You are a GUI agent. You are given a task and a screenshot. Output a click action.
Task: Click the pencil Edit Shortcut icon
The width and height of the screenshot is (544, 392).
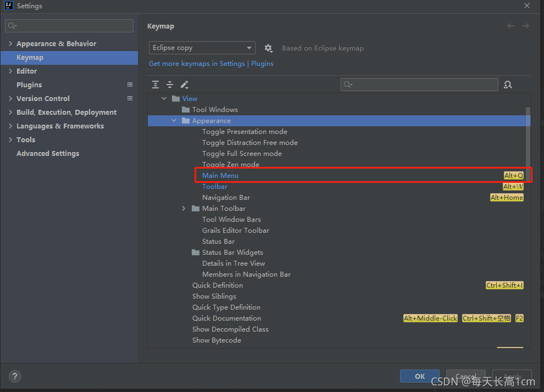tap(185, 85)
